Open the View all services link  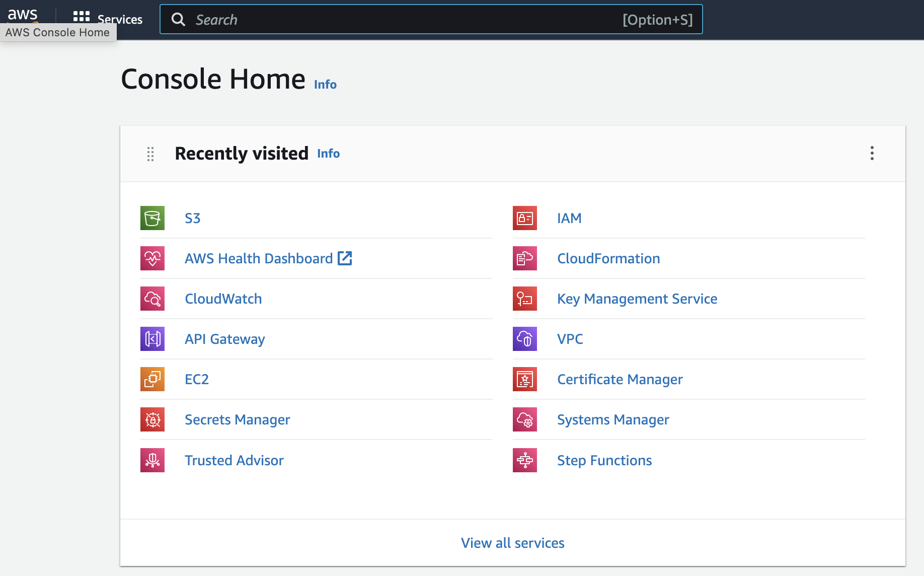pyautogui.click(x=512, y=543)
